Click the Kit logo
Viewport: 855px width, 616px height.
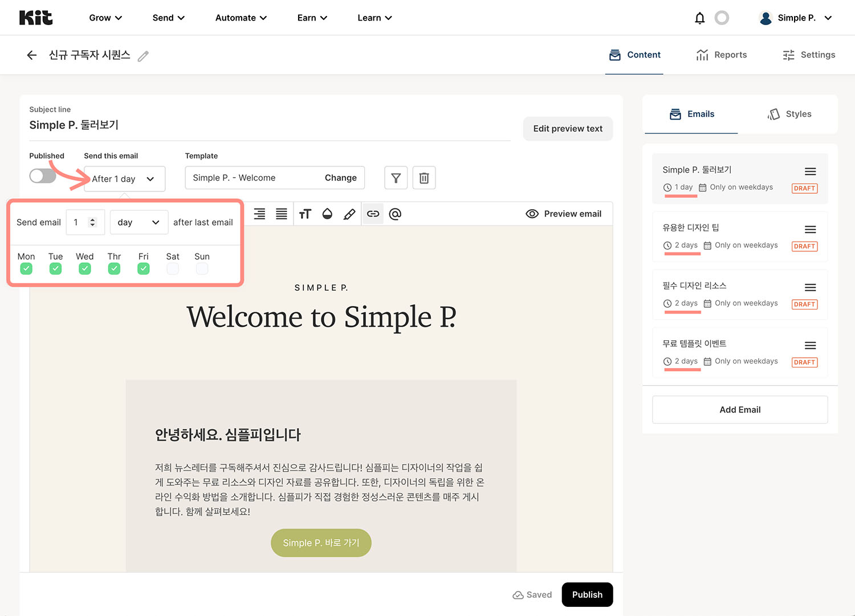(36, 18)
